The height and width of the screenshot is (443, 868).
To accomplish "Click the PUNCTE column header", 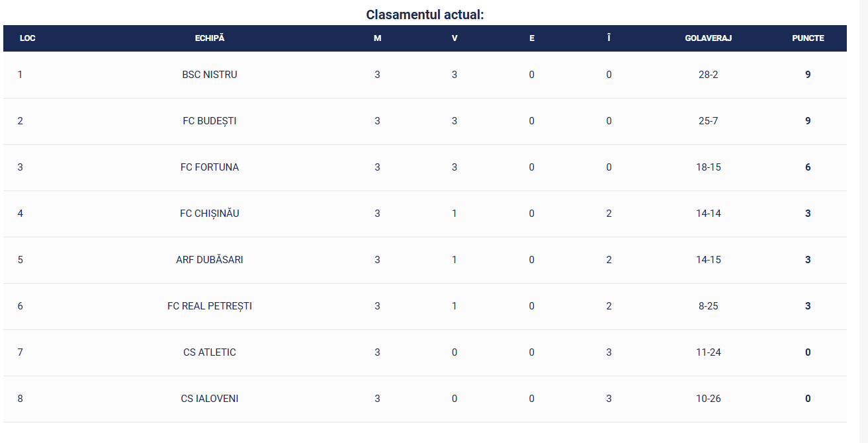I will pos(808,38).
